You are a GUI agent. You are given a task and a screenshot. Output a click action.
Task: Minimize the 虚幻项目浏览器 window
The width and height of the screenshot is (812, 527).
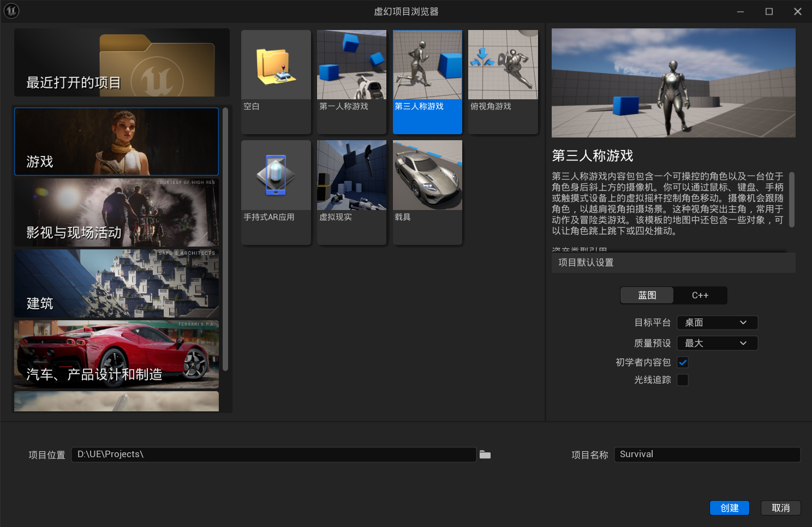pos(741,11)
